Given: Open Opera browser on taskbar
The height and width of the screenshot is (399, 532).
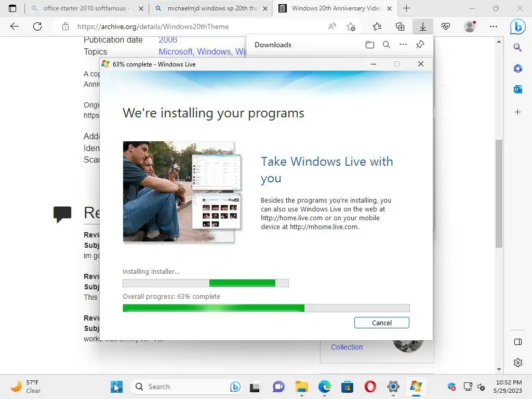Looking at the screenshot, I should 370,387.
